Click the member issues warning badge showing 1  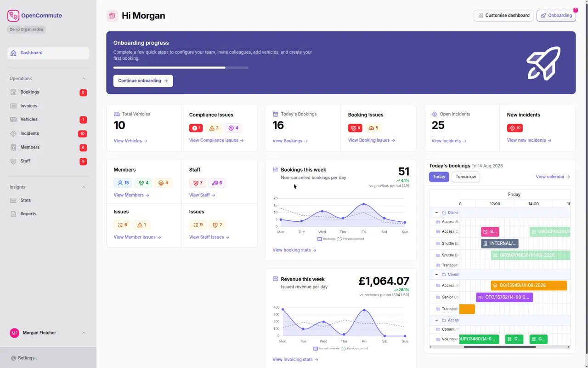141,225
